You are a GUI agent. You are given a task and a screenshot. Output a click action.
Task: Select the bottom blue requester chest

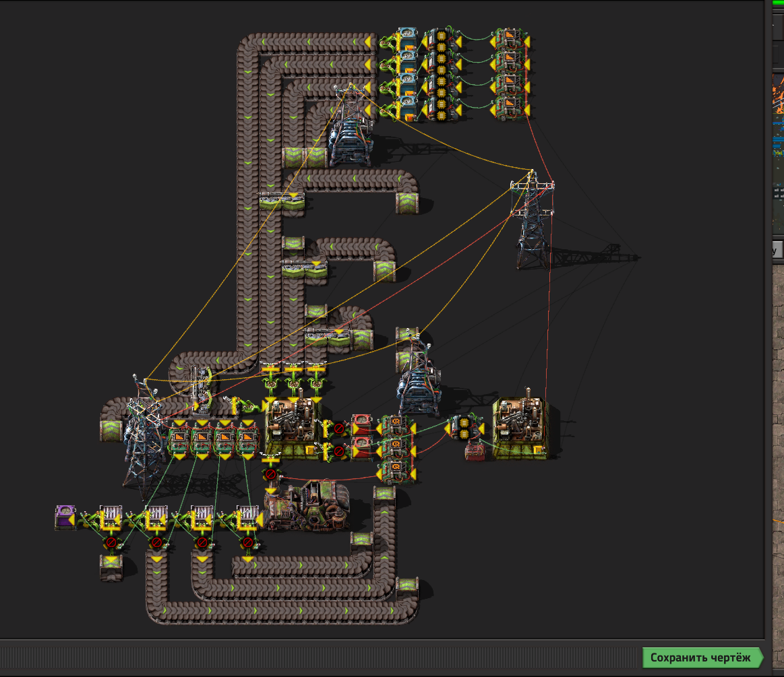click(409, 108)
